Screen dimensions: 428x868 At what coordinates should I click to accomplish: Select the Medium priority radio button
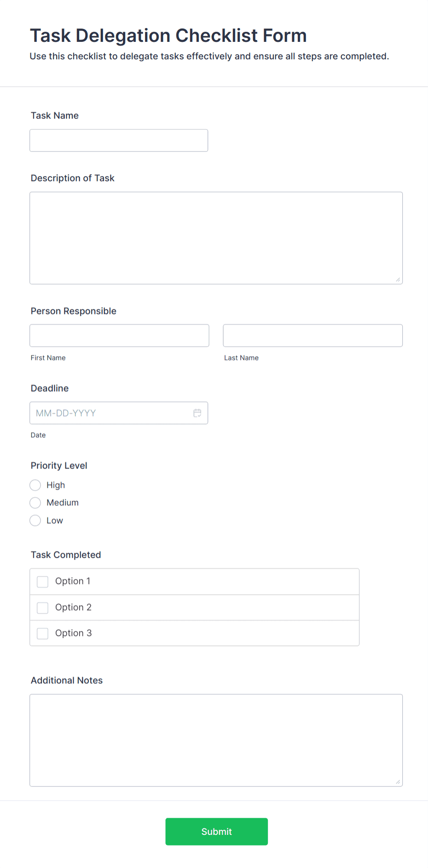[x=35, y=503]
